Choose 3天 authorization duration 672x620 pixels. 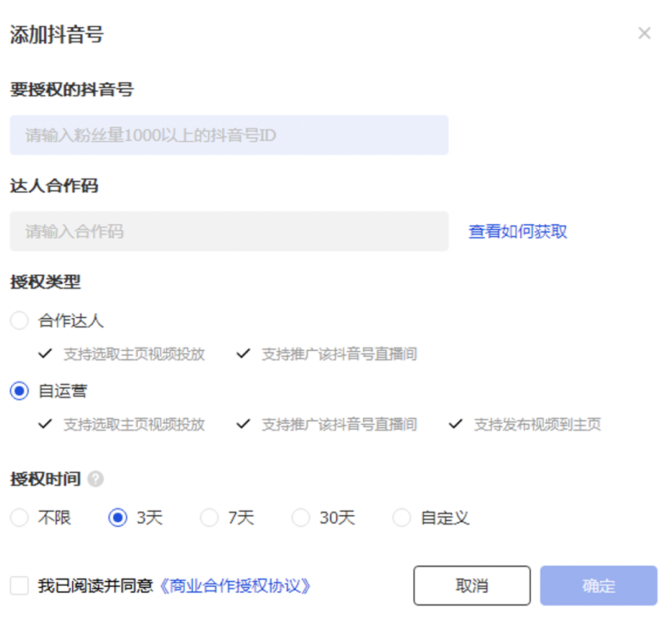(118, 517)
